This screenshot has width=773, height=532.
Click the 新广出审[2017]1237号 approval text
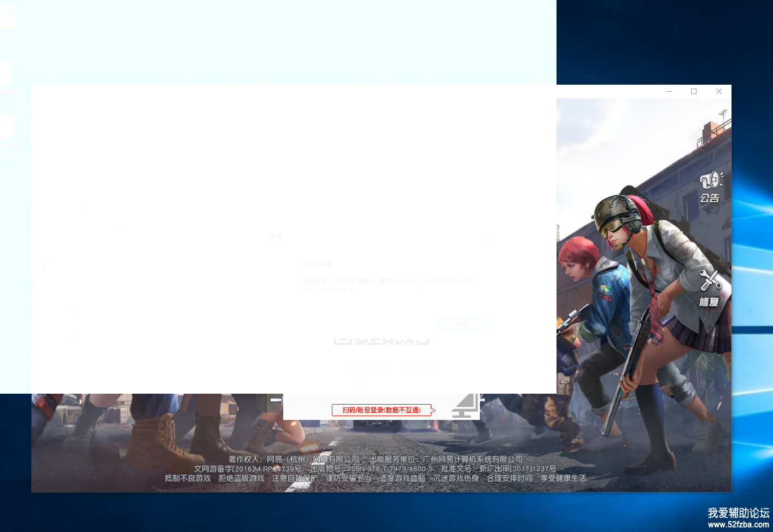(x=518, y=469)
